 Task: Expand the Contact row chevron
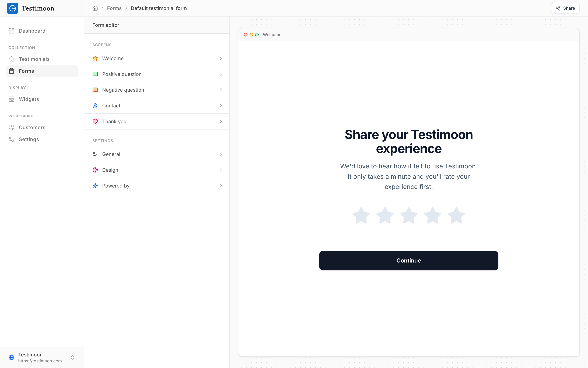coord(221,106)
